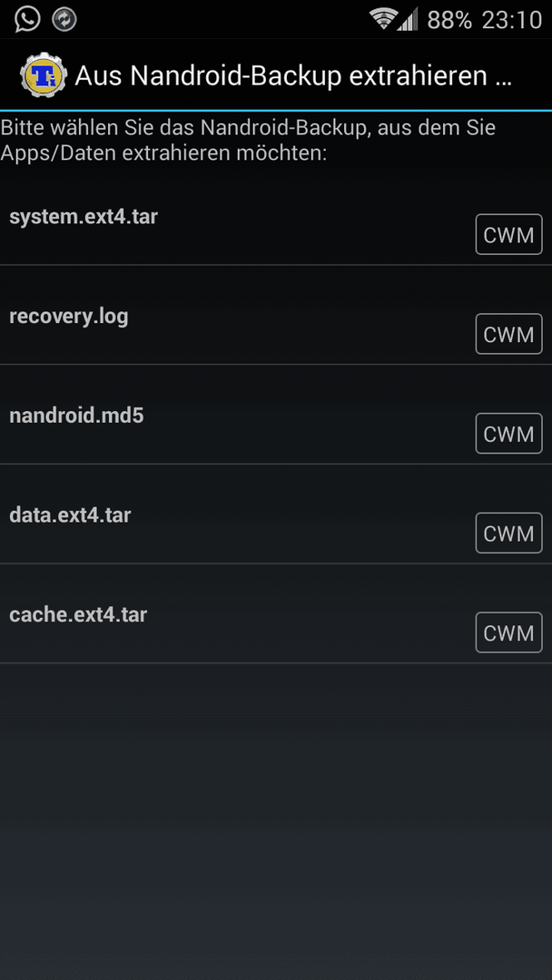The image size is (552, 980).
Task: Tap the instruction text about selecting Nandroid-Backup
Action: (x=248, y=140)
